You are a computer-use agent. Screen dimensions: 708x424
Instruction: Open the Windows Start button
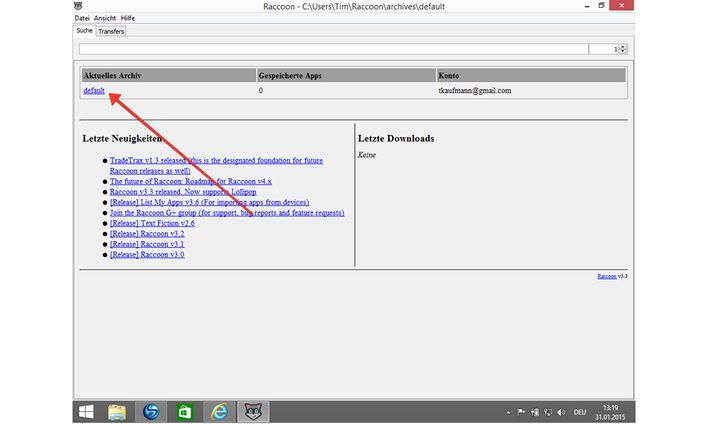(86, 412)
